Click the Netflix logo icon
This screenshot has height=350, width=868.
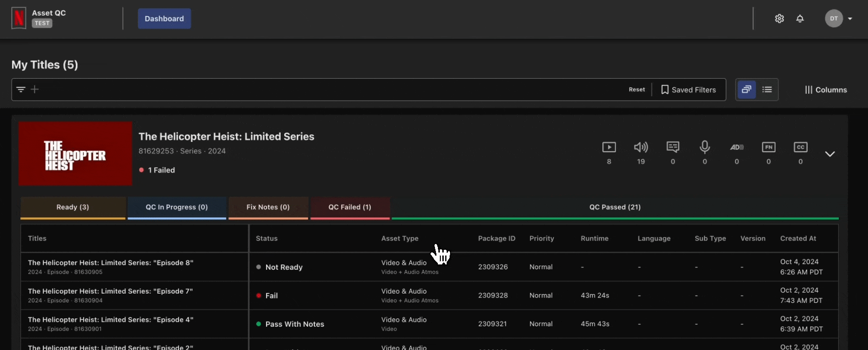tap(19, 18)
